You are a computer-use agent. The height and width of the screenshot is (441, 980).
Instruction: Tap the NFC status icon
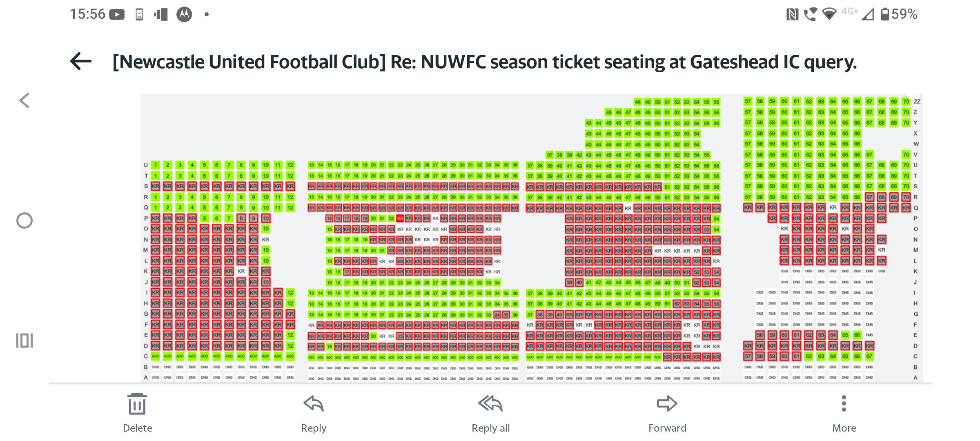[x=792, y=15]
